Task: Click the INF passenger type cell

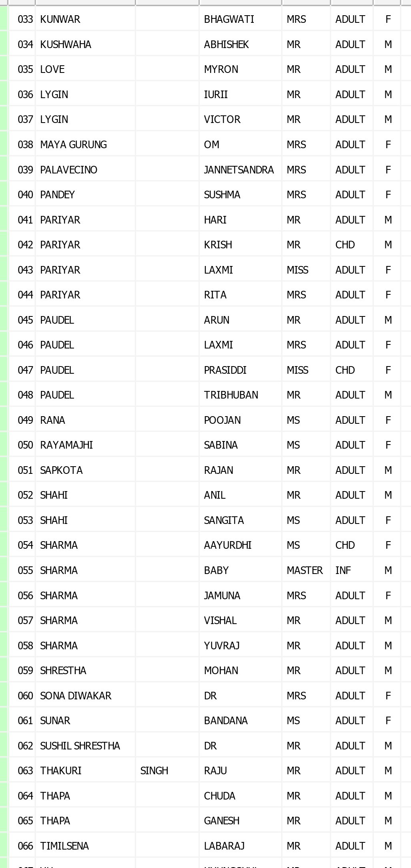Action: (343, 570)
